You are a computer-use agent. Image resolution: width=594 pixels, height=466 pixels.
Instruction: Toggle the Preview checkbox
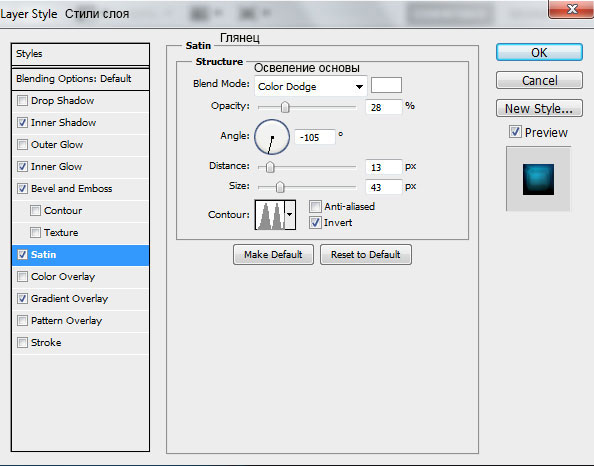coord(515,132)
